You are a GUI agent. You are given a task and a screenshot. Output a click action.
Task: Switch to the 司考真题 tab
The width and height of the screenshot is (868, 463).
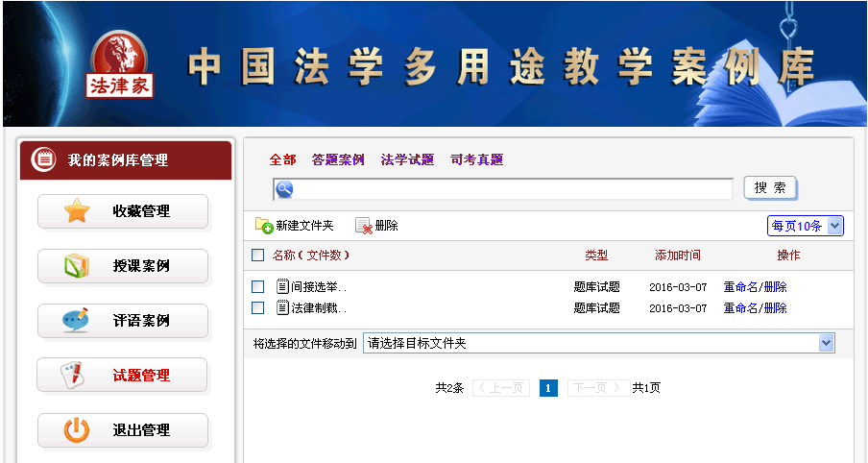coord(476,160)
